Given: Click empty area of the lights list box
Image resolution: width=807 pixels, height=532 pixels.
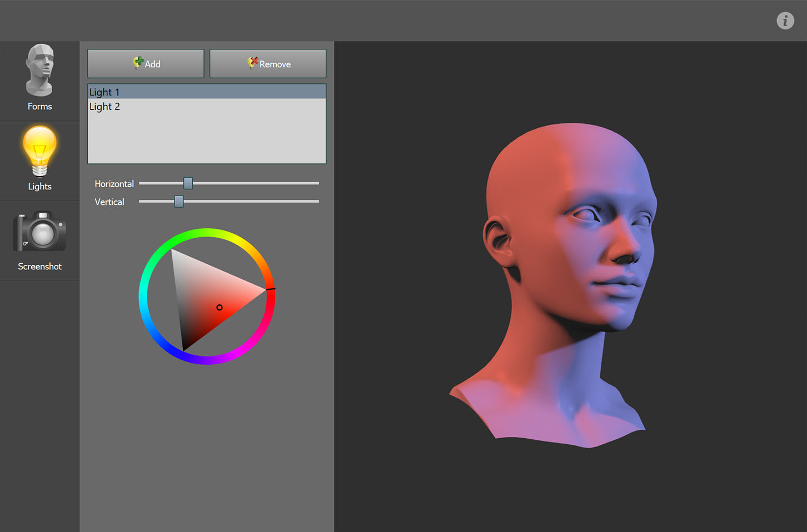Looking at the screenshot, I should pyautogui.click(x=207, y=139).
